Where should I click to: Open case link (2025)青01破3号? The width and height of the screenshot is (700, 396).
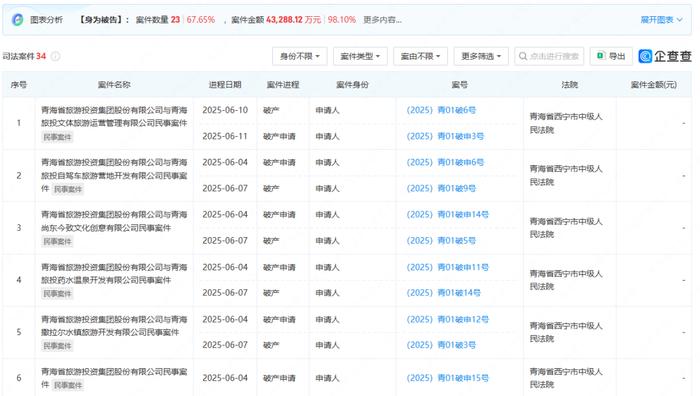(x=441, y=345)
